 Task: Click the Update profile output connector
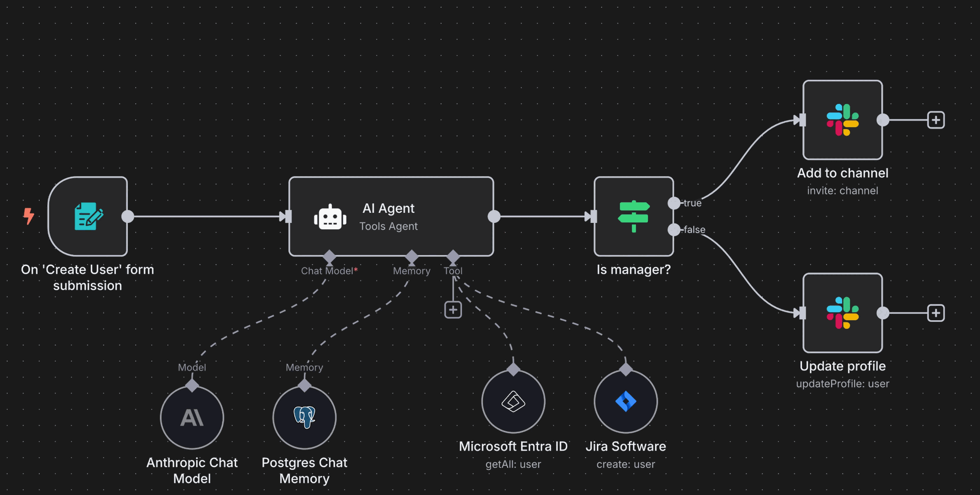[883, 313]
